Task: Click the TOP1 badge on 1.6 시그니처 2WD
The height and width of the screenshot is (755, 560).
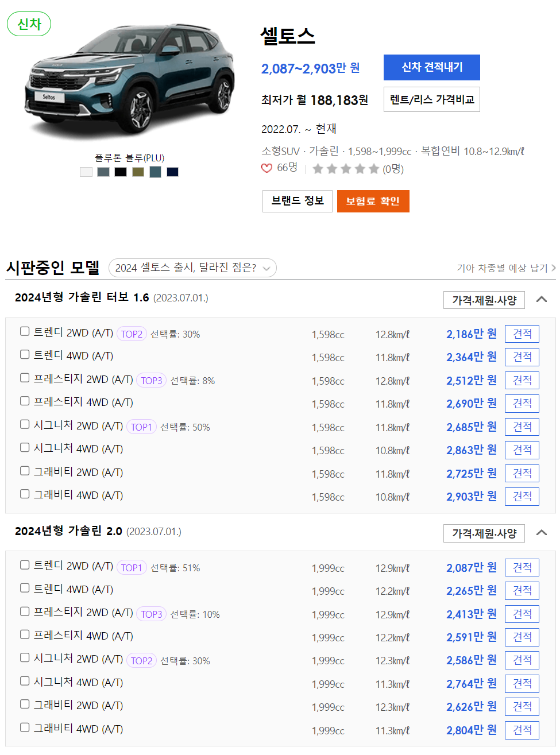Action: (x=141, y=427)
